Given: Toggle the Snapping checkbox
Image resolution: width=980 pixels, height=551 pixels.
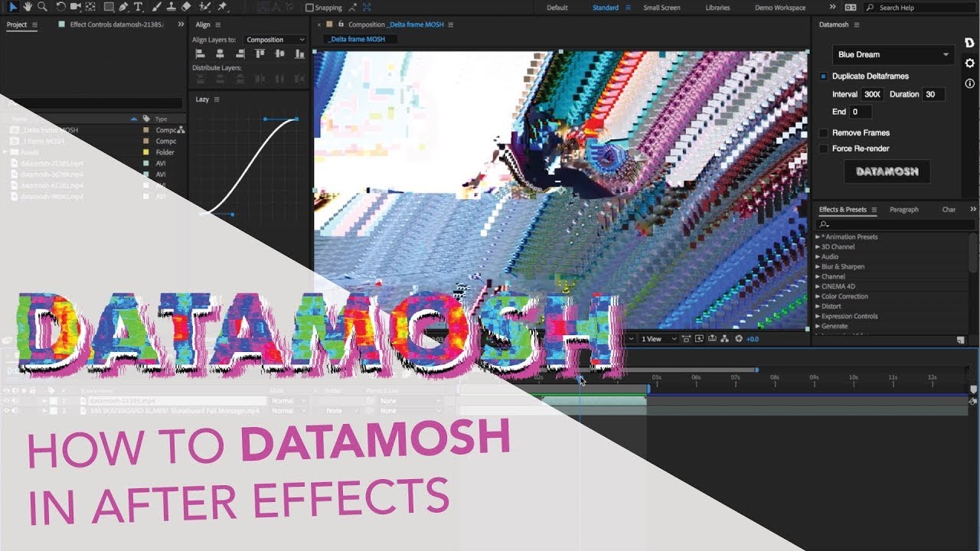Looking at the screenshot, I should [x=309, y=8].
